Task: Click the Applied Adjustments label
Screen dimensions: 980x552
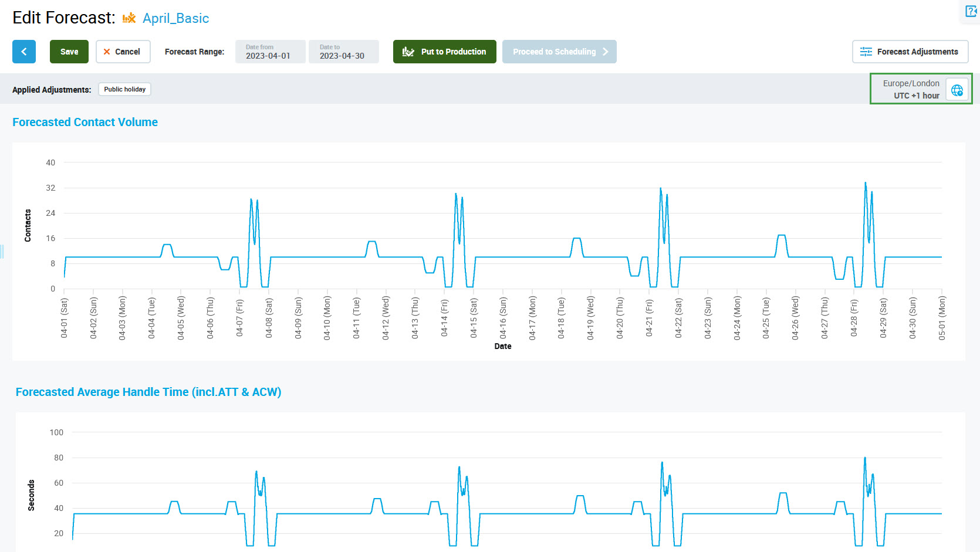Action: pyautogui.click(x=52, y=90)
